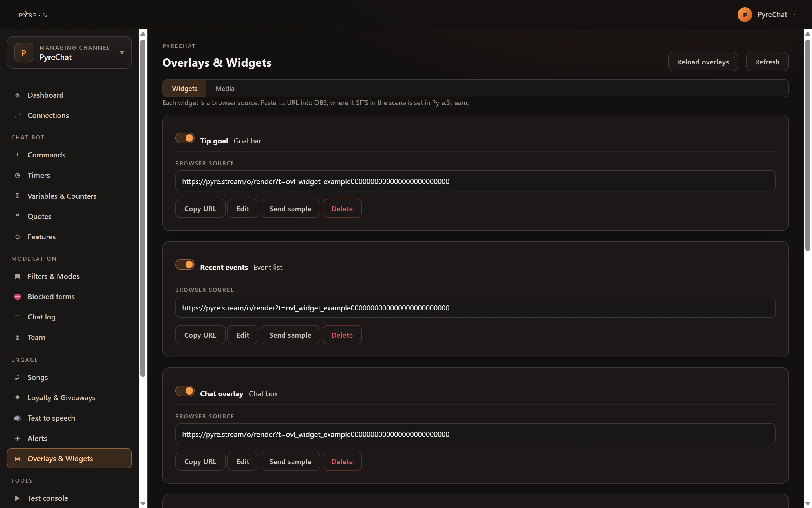Go to Connections
Screen dimensions: 812x508
pyautogui.click(x=69, y=116)
